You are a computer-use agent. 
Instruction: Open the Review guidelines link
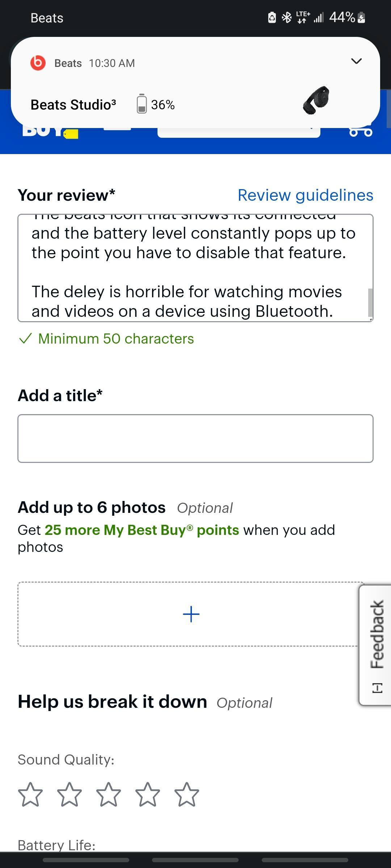point(306,195)
